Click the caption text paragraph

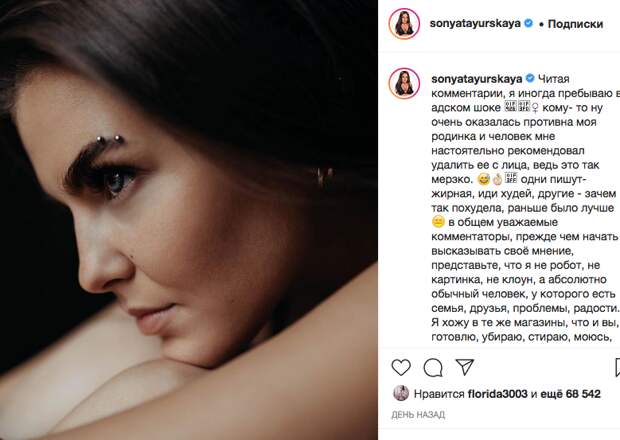[x=525, y=208]
